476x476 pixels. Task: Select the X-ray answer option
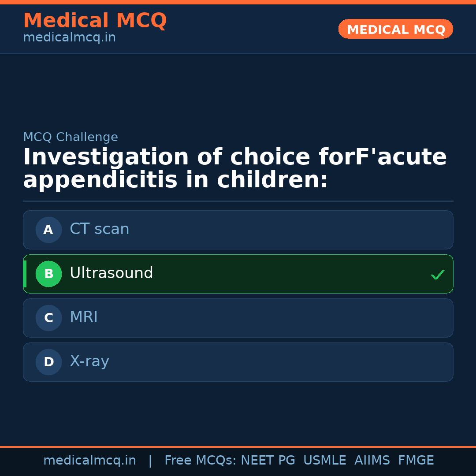238,362
